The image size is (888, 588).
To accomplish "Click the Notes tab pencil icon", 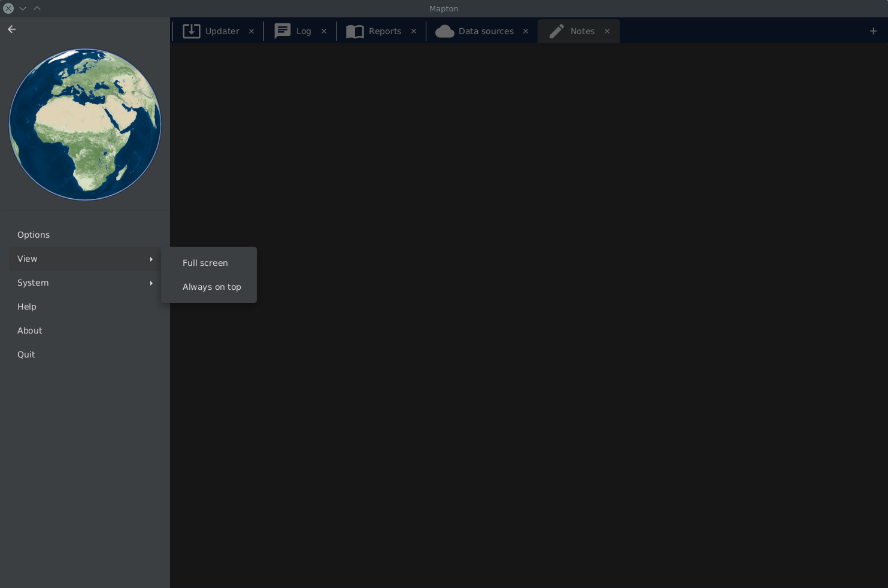I will point(557,31).
